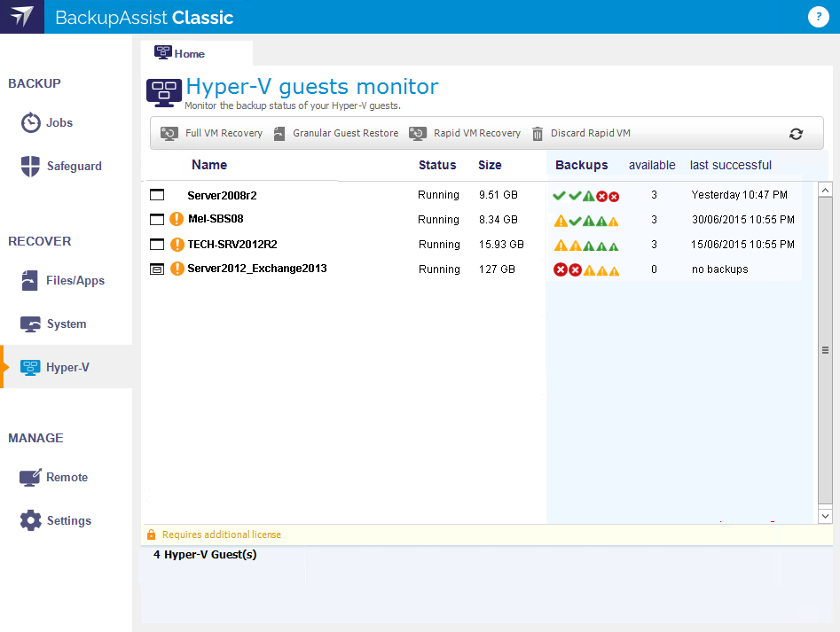This screenshot has width=840, height=632.
Task: Click the Mel-SBS08 orange warning icon
Action: pos(177,219)
